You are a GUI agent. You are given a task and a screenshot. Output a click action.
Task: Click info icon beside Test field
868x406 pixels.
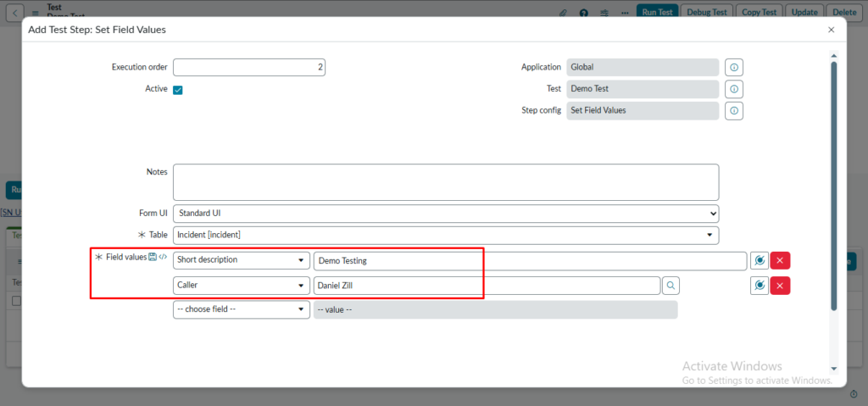(734, 89)
